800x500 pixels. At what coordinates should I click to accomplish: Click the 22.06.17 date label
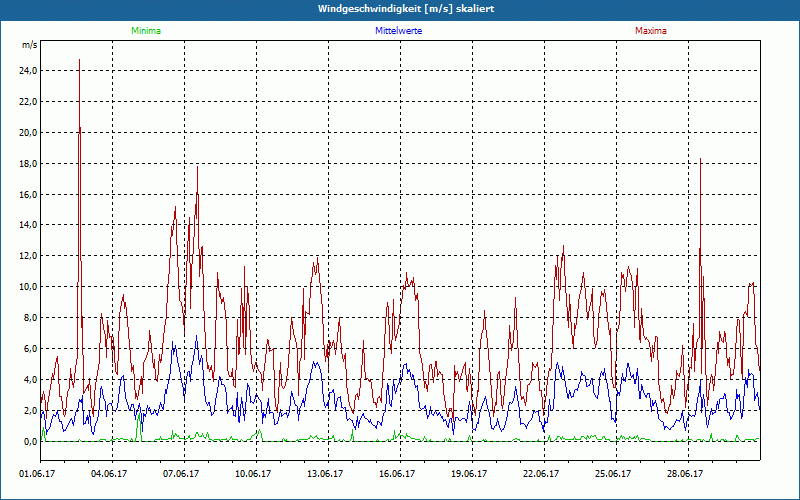[541, 474]
